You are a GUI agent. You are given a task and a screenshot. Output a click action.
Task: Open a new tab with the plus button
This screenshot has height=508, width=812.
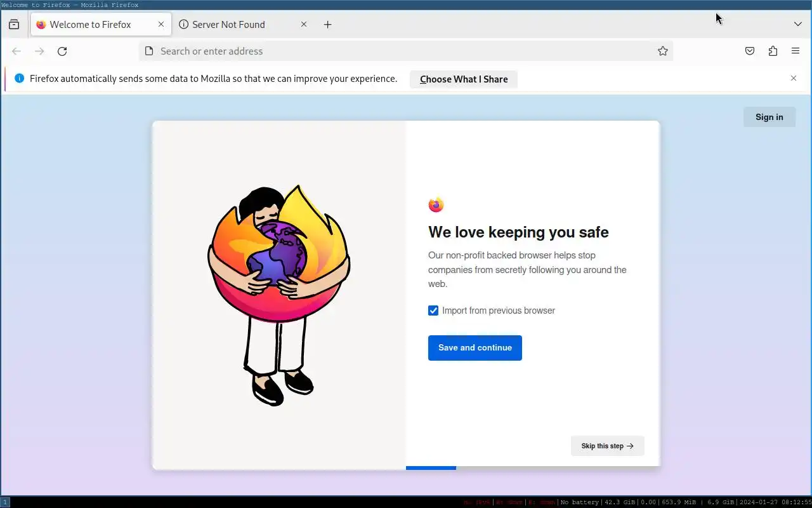pyautogui.click(x=327, y=25)
